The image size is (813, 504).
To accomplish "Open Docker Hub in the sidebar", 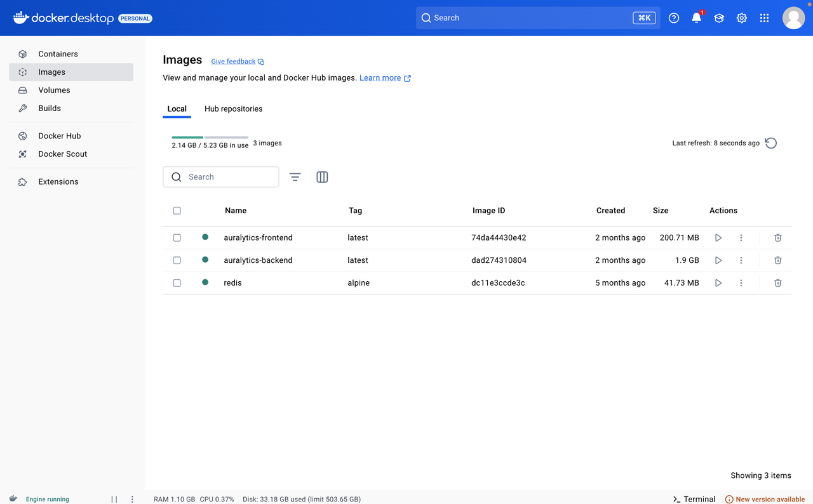I will point(71,136).
